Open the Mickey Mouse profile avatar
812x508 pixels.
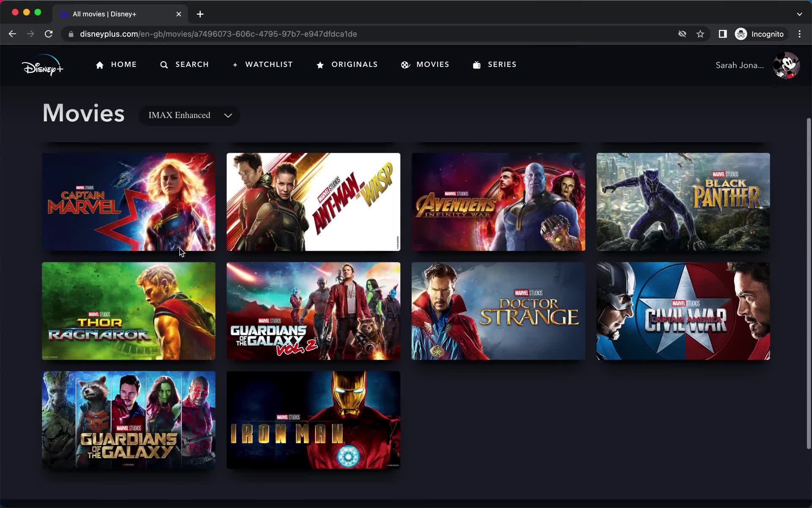[x=786, y=65]
